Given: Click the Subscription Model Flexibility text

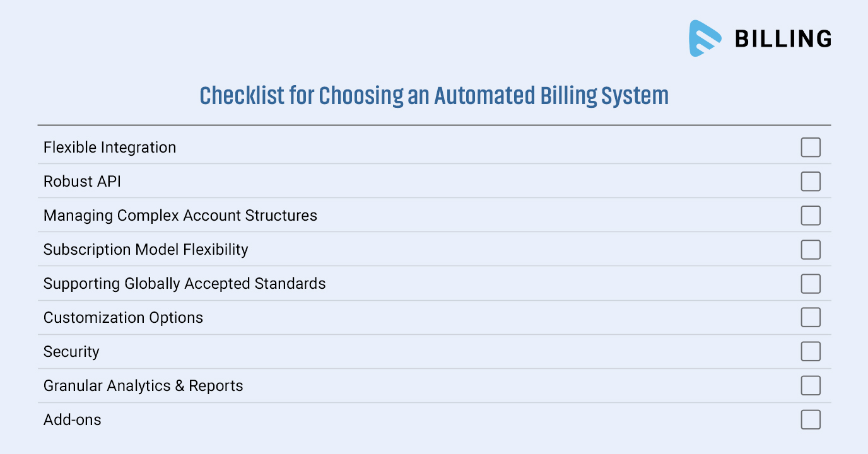Looking at the screenshot, I should (x=146, y=250).
